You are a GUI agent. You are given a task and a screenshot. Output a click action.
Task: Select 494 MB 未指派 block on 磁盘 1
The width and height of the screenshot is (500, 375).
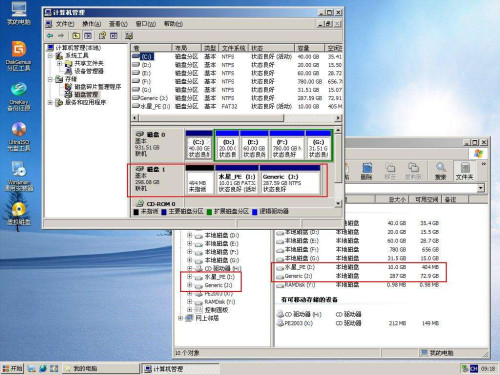199,180
